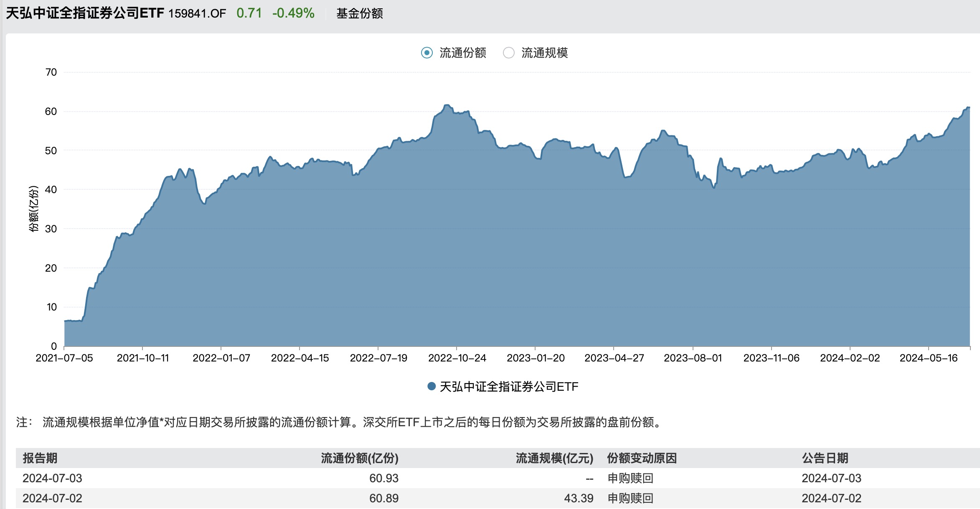Click the 公告日期 column header
The height and width of the screenshot is (509, 980).
pyautogui.click(x=825, y=458)
